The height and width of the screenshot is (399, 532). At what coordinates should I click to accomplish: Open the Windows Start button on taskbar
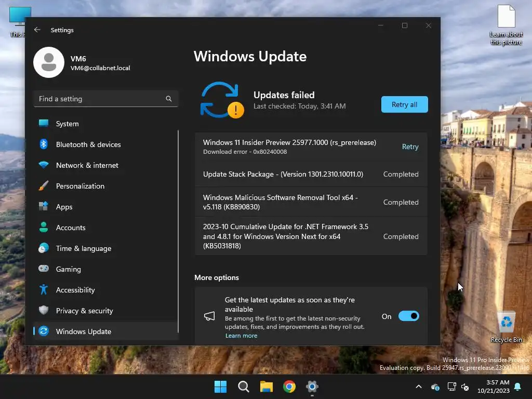220,387
